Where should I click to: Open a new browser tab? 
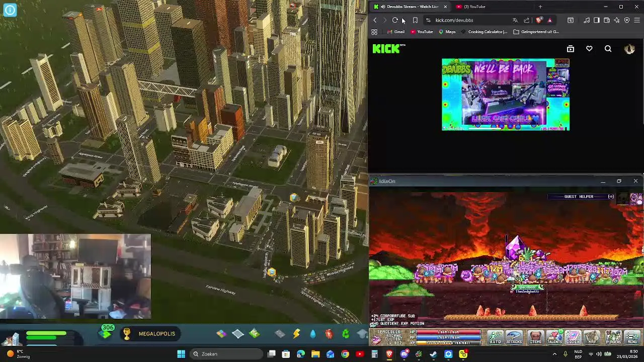[x=540, y=7]
